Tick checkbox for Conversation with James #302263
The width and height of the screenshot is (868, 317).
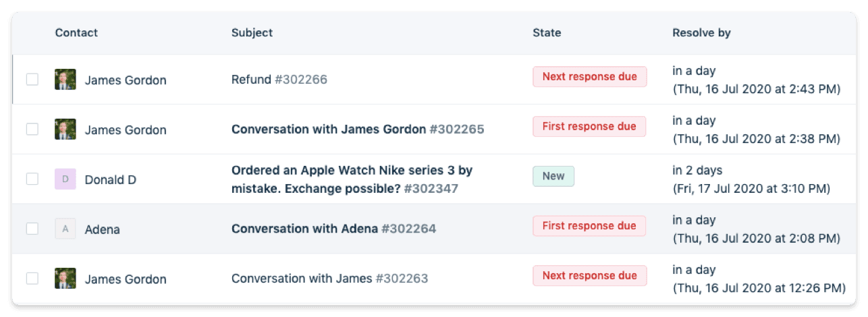click(32, 279)
